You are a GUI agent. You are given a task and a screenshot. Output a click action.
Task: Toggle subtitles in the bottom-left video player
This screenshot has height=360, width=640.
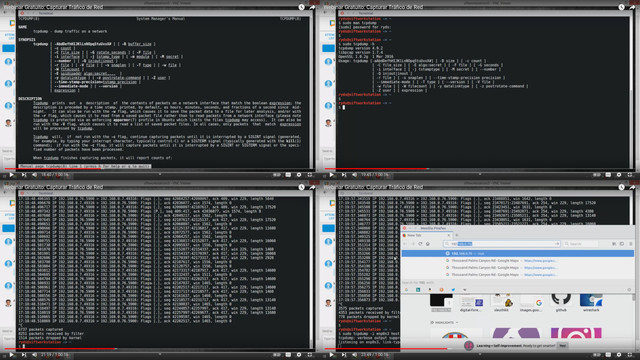(288, 355)
